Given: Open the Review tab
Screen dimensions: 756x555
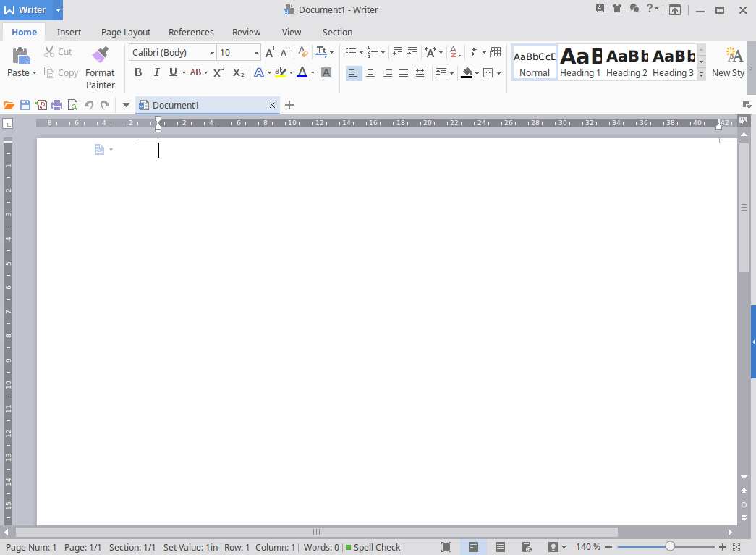Looking at the screenshot, I should point(247,32).
